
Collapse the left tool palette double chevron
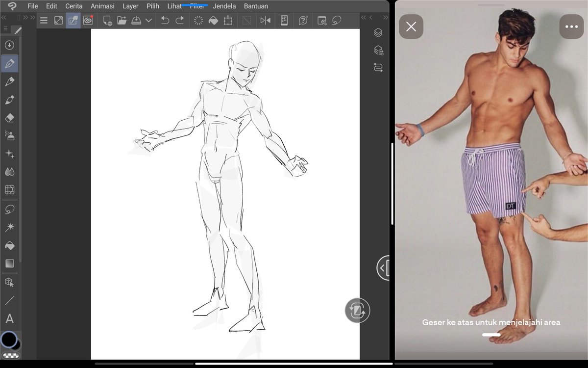pyautogui.click(x=4, y=18)
